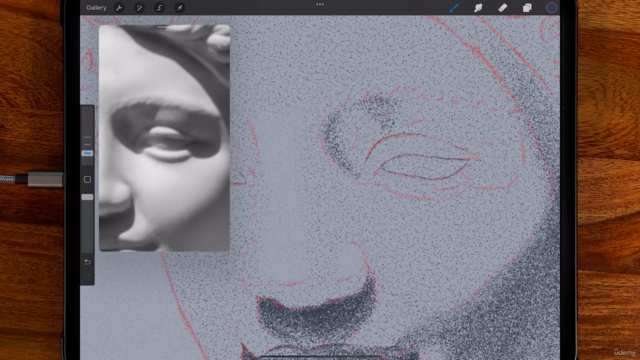640x360 pixels.
Task: Activate the Transform arrow tool
Action: (x=179, y=8)
